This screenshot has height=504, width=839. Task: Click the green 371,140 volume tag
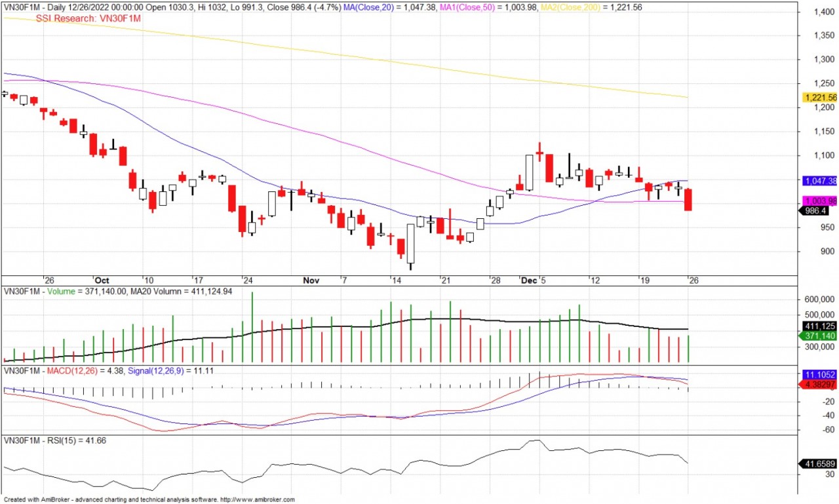pos(819,336)
